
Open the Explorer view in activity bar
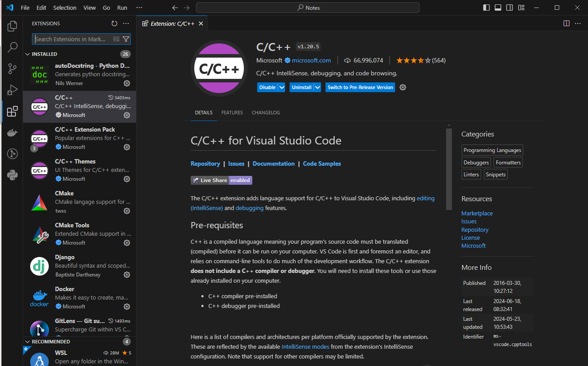12,26
